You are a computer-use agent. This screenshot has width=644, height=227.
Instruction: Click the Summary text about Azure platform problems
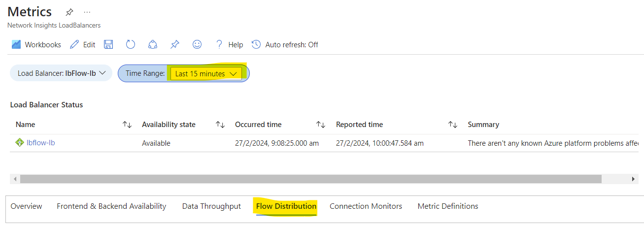[553, 143]
